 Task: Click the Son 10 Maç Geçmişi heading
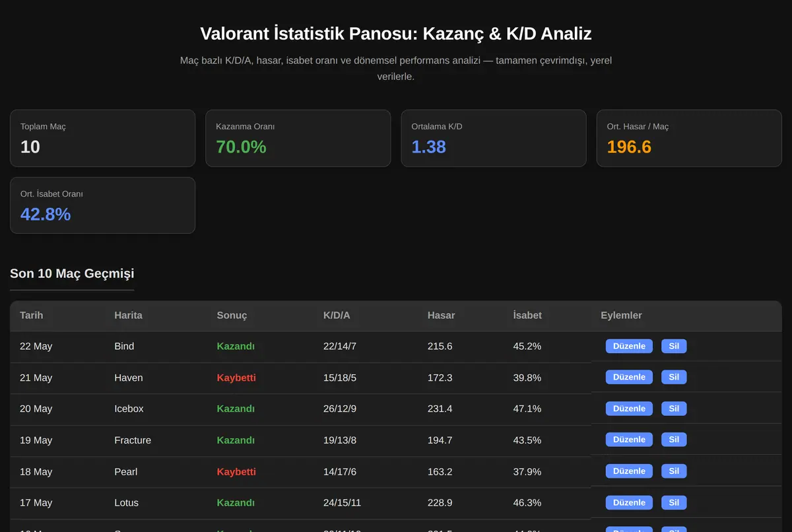[x=72, y=273]
